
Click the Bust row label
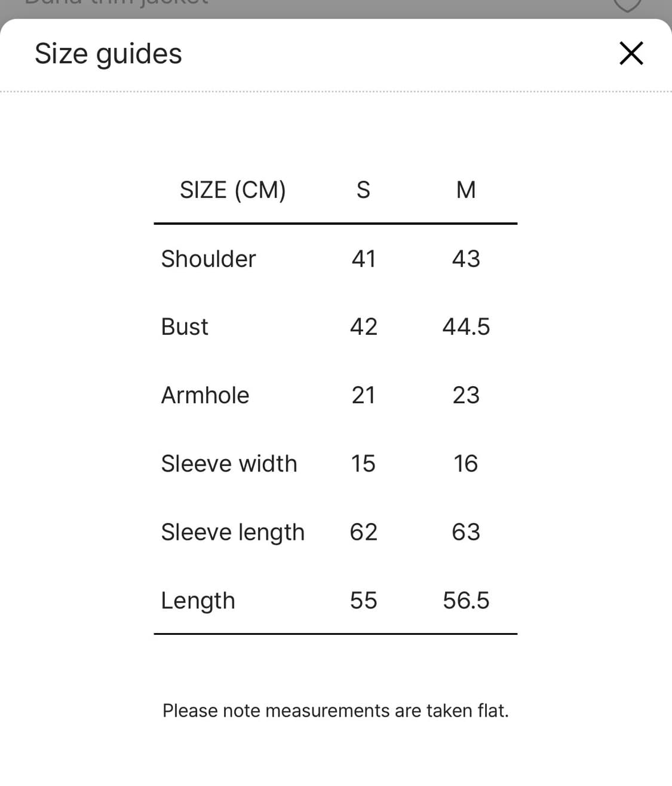tap(185, 327)
